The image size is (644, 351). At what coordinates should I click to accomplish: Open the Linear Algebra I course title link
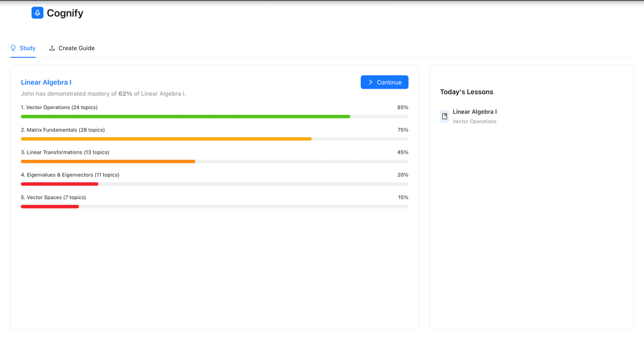point(46,82)
